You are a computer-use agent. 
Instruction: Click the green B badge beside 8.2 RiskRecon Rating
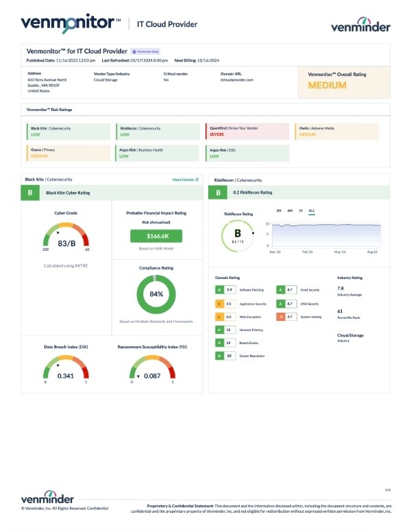coord(218,193)
